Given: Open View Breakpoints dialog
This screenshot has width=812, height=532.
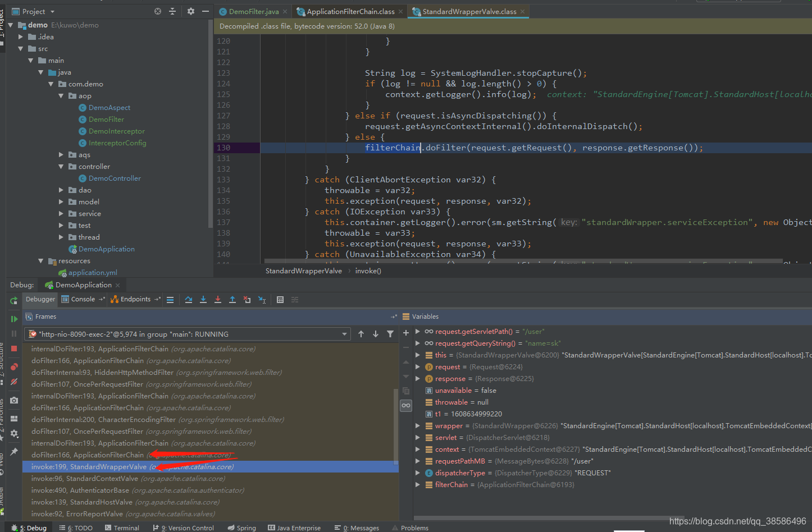Looking at the screenshot, I should click(x=14, y=366).
